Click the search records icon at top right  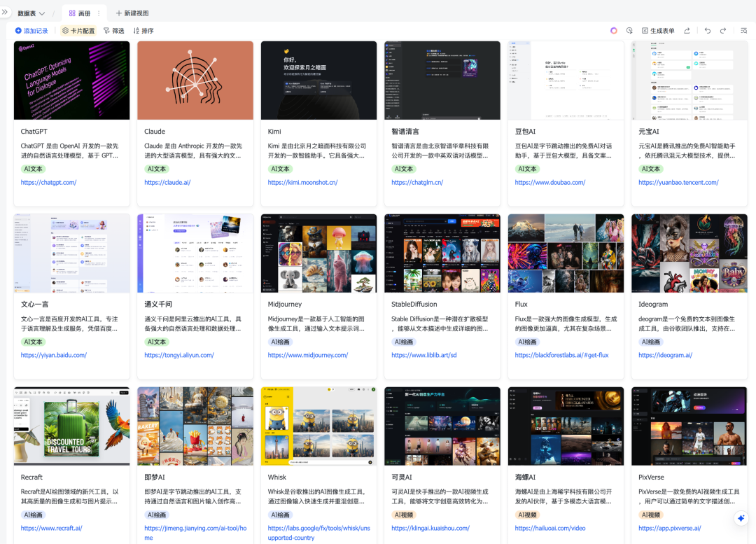click(743, 30)
